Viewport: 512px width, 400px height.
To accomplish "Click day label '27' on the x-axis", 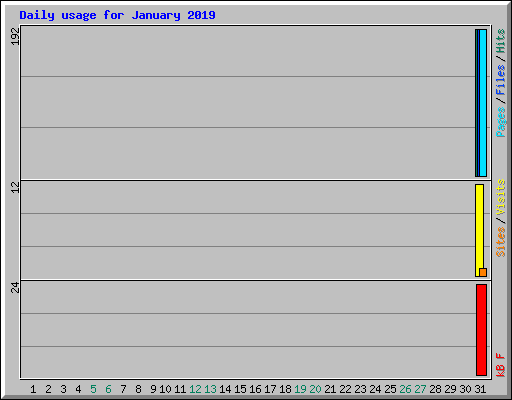I will pyautogui.click(x=420, y=389).
